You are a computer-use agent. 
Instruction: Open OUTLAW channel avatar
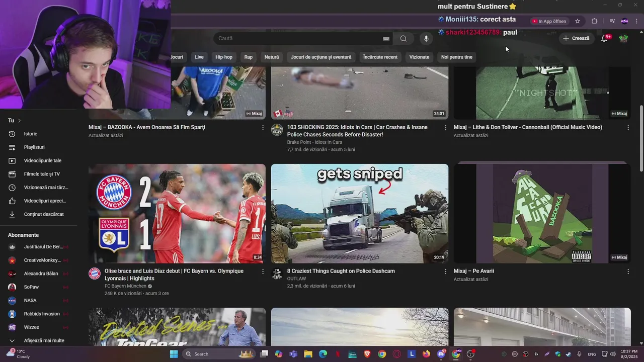pyautogui.click(x=277, y=274)
